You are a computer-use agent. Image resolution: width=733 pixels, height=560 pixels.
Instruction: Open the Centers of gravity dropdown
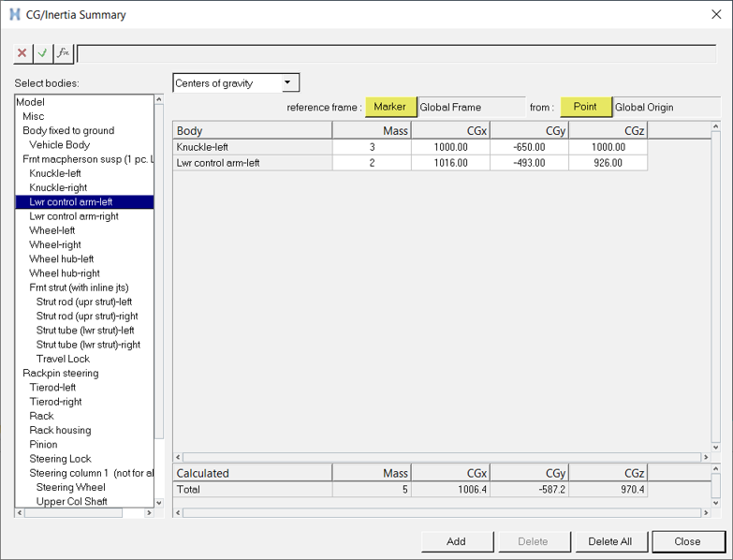click(288, 83)
